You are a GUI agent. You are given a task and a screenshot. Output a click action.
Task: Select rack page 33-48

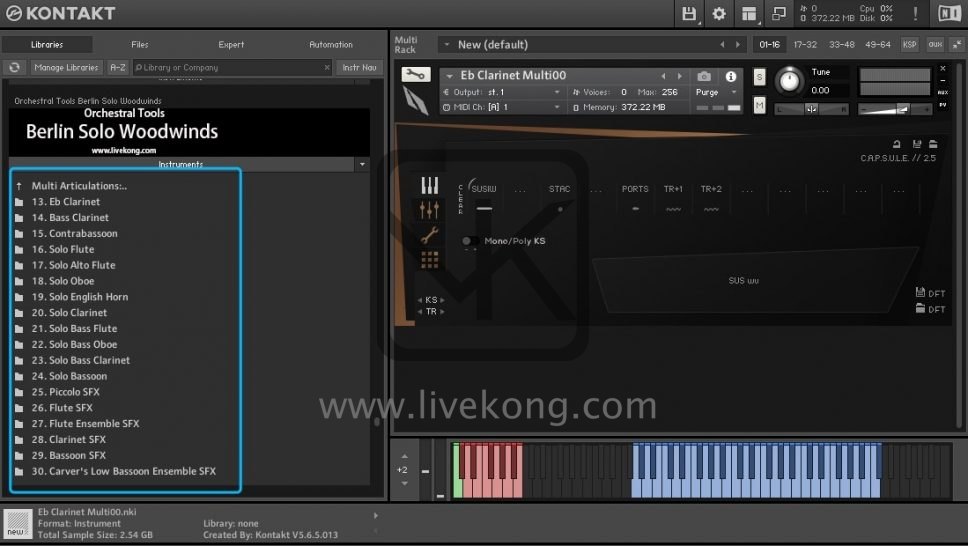coord(841,44)
